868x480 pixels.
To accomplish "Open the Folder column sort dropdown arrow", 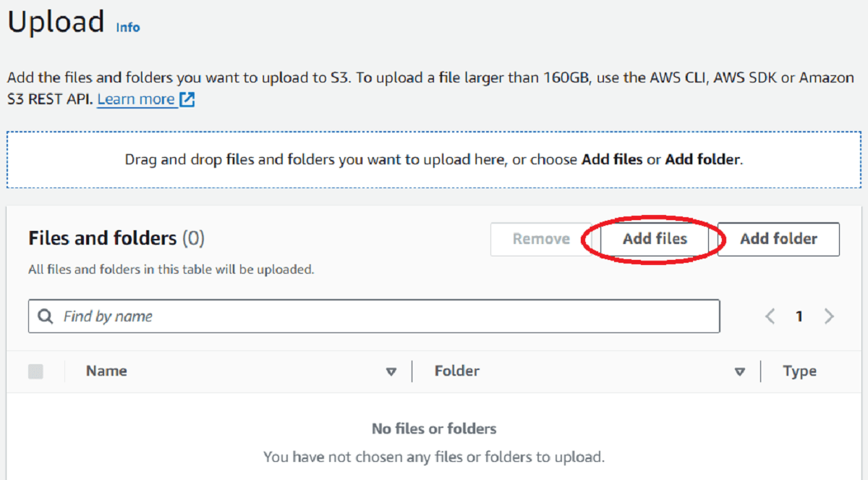I will point(740,371).
